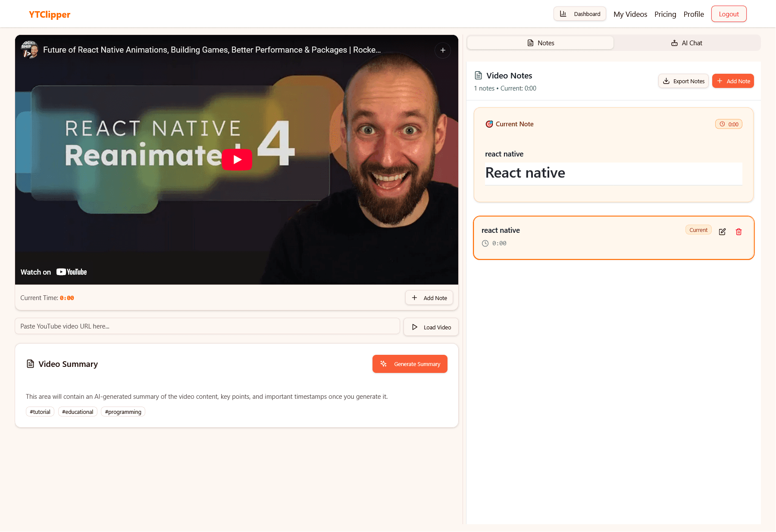Viewport: 776px width, 532px height.
Task: Click the #educational tag
Action: pyautogui.click(x=78, y=412)
